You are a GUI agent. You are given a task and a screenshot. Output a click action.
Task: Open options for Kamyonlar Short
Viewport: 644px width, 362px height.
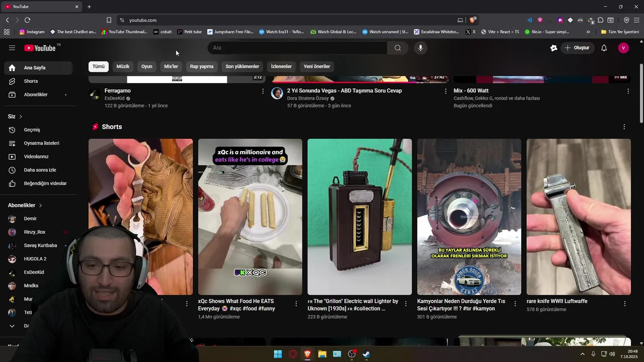[515, 304]
